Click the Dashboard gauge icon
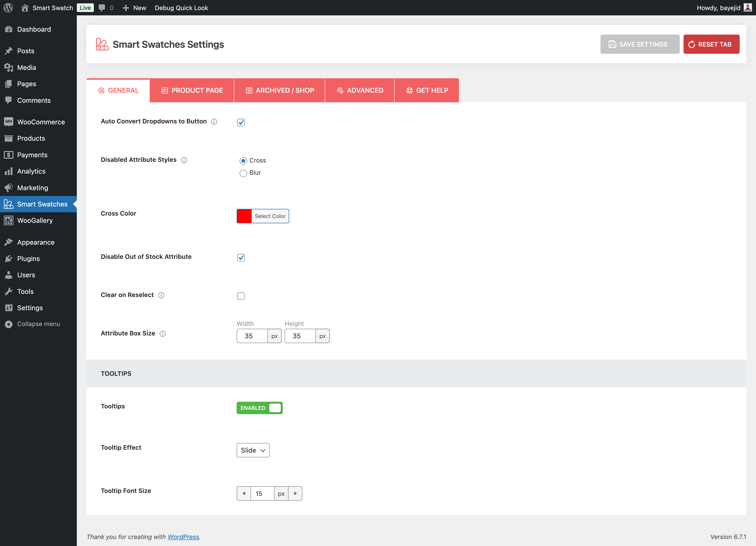Image resolution: width=756 pixels, height=546 pixels. (9, 29)
